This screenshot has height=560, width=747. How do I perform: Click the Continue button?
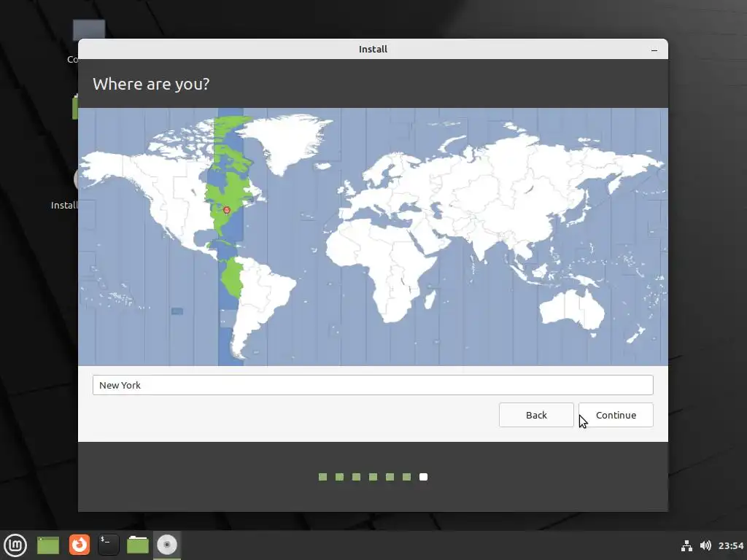point(616,415)
